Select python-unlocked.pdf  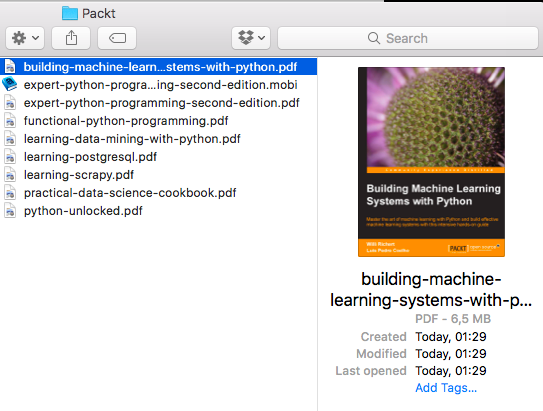[158, 211]
